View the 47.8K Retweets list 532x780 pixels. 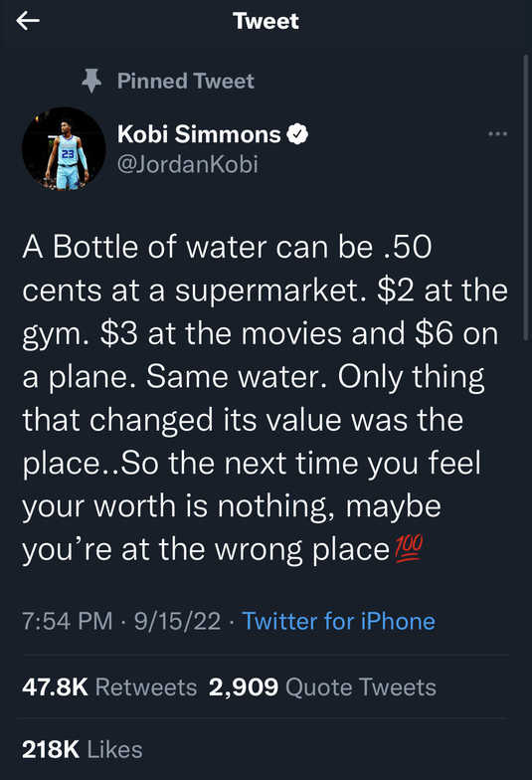109,686
